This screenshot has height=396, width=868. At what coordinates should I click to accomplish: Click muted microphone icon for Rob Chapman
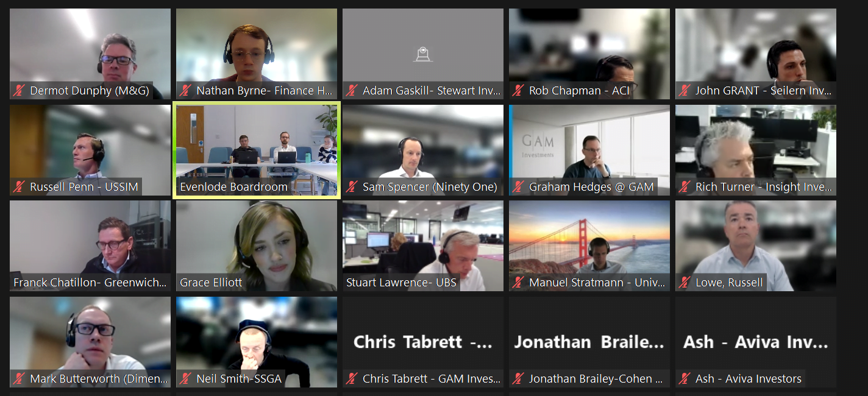tap(518, 91)
